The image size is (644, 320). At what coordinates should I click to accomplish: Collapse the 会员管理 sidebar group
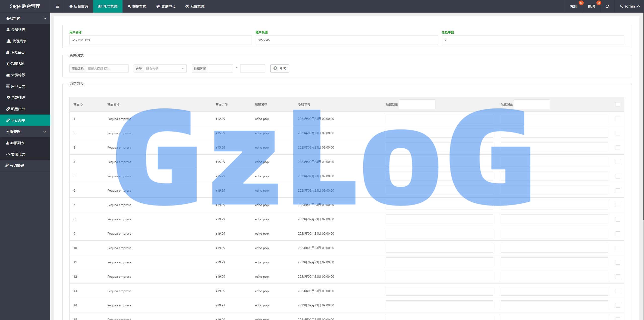tap(25, 18)
